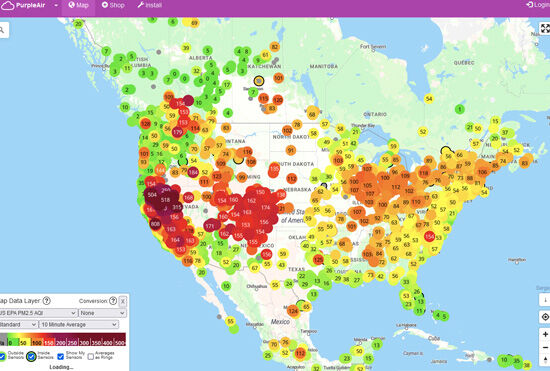Click the 138 sensor marker

coord(281,194)
